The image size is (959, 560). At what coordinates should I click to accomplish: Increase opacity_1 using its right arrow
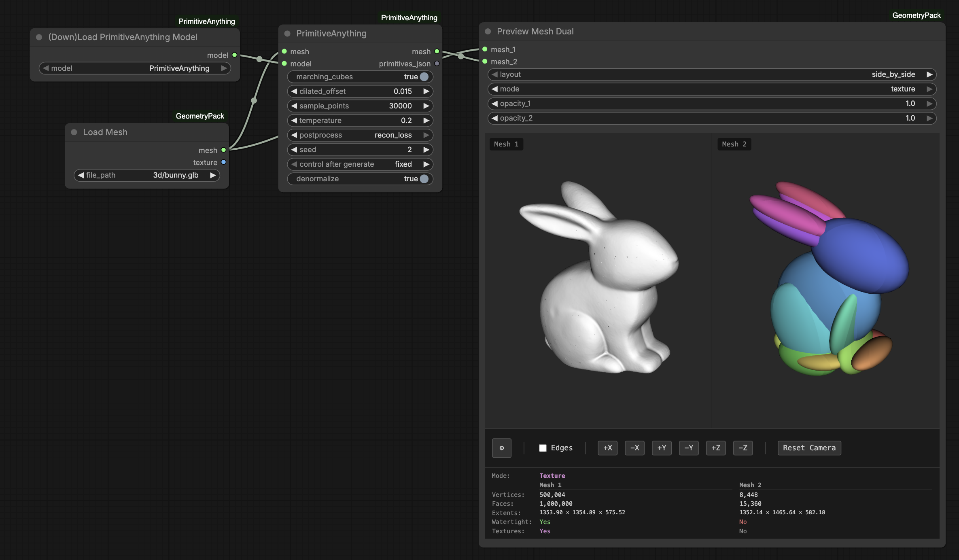[929, 104]
